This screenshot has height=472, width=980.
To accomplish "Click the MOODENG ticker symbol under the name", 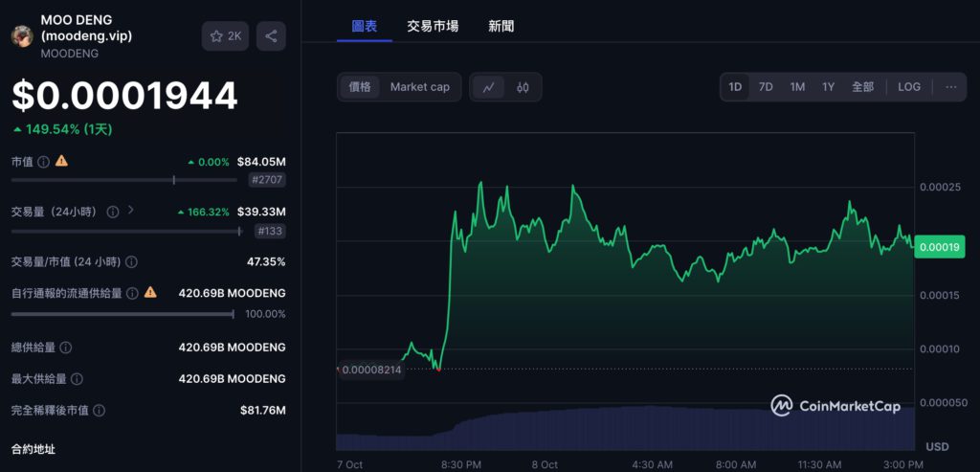I will tap(69, 54).
